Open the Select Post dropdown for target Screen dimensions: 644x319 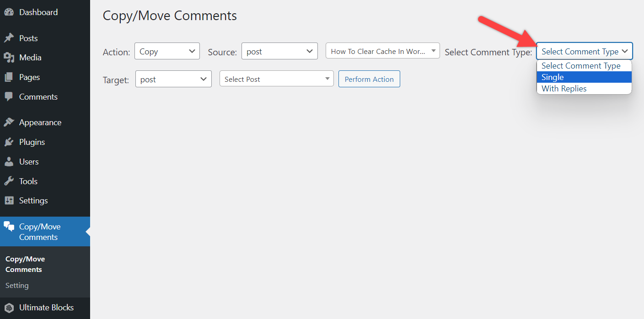click(x=276, y=79)
